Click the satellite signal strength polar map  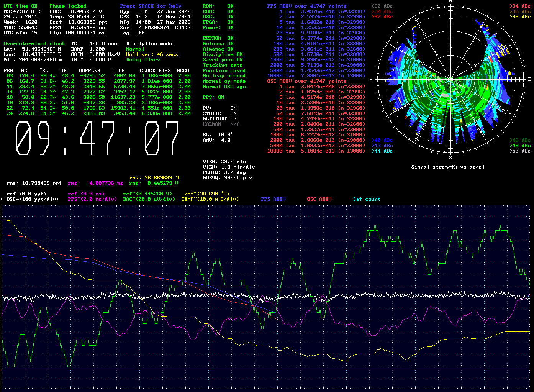[x=450, y=79]
